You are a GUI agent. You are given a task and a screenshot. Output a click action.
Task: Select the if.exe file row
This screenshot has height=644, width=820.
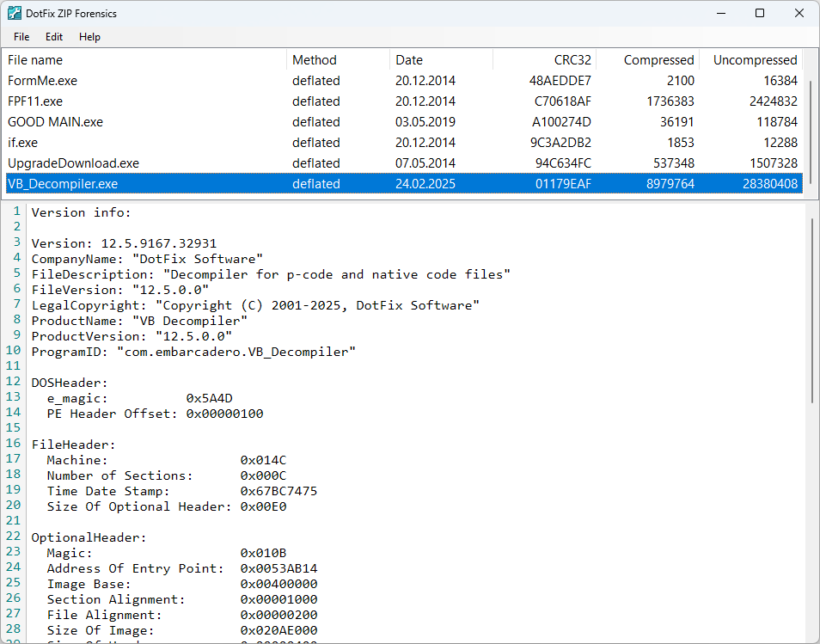click(x=404, y=142)
